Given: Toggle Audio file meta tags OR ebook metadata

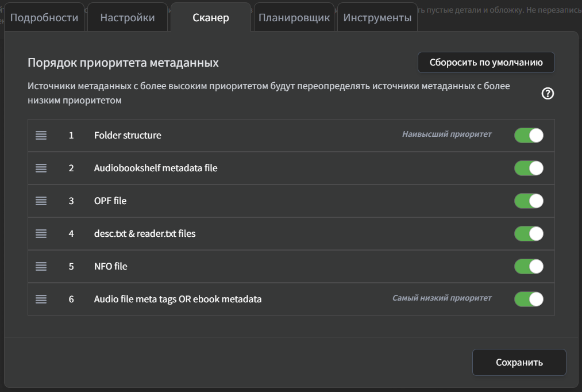Looking at the screenshot, I should (x=529, y=299).
